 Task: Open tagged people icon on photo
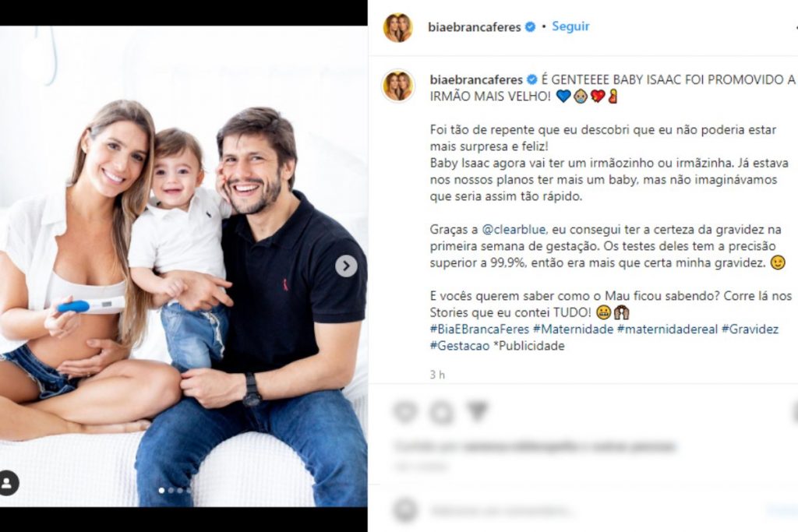(x=8, y=483)
